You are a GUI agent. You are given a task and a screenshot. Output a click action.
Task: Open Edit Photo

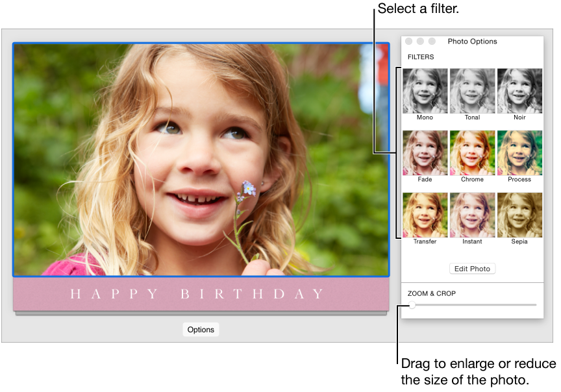tap(472, 268)
